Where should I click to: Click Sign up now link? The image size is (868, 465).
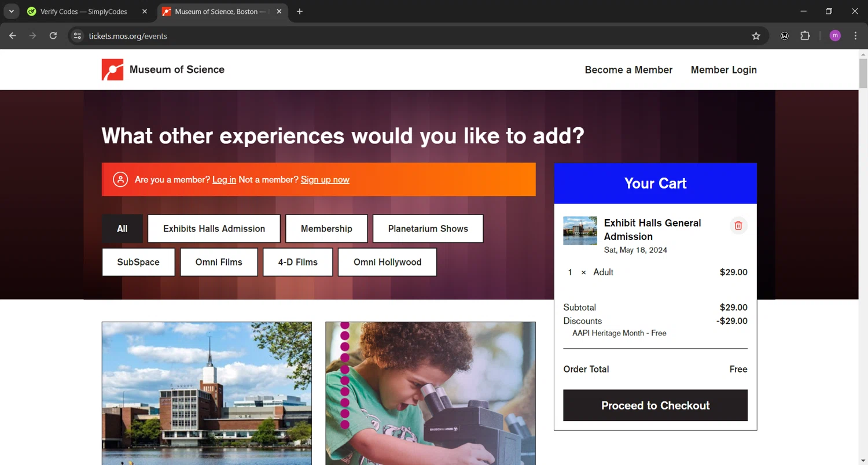click(325, 180)
